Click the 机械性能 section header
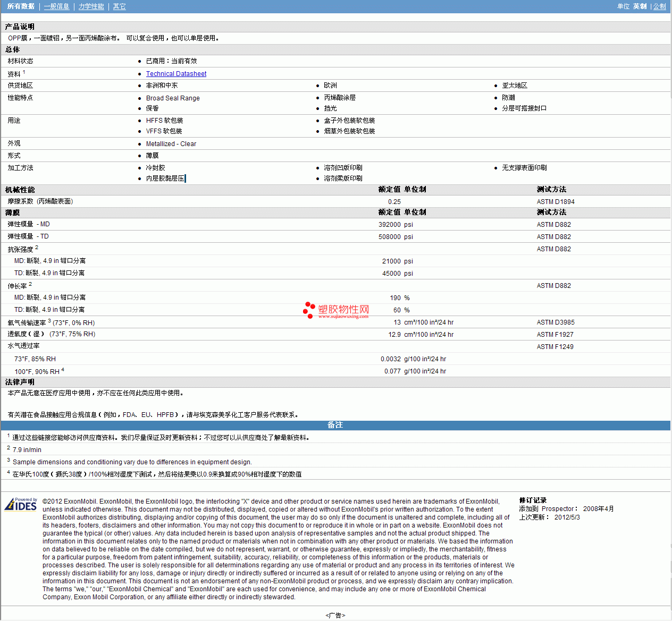 click(x=20, y=190)
